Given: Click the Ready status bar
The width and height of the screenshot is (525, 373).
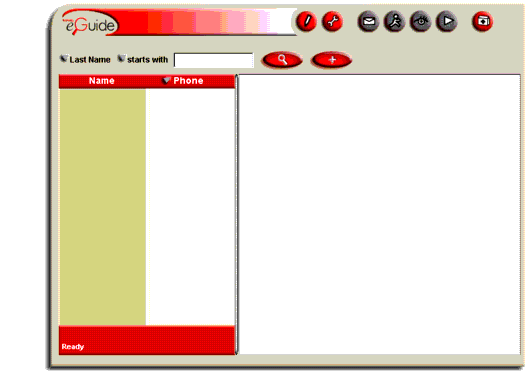Looking at the screenshot, I should tap(147, 340).
